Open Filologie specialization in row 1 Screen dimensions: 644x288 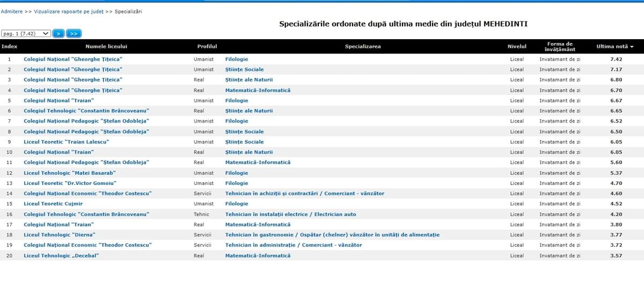point(237,59)
